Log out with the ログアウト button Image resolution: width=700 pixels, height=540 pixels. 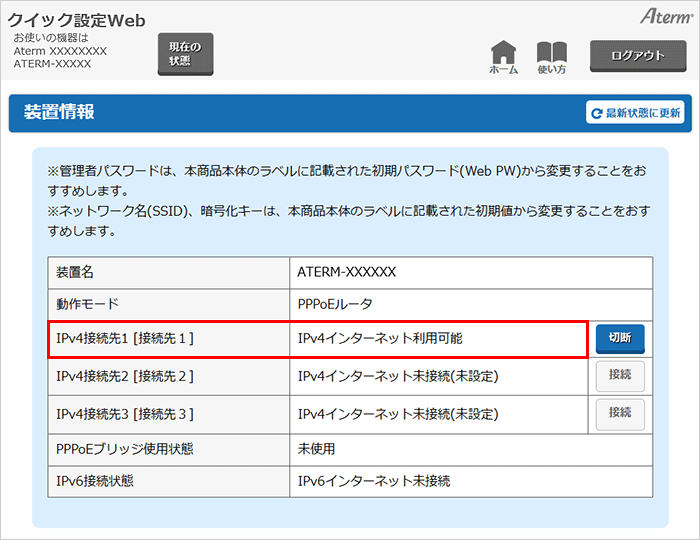click(637, 55)
